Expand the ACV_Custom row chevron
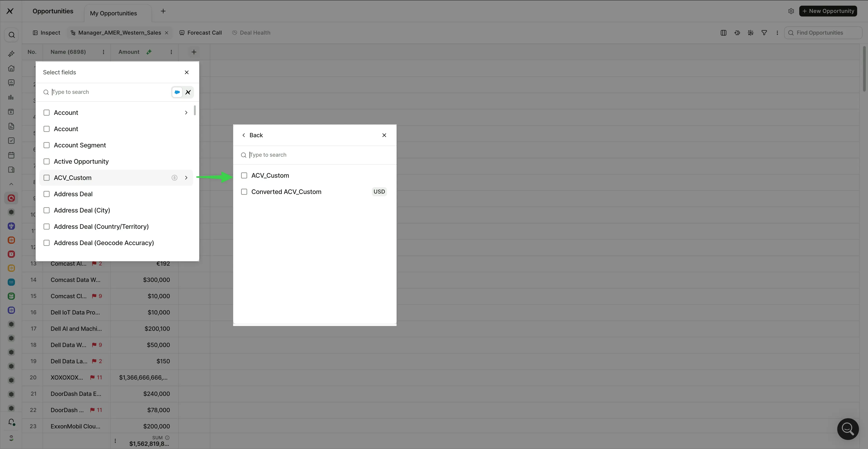 click(x=186, y=178)
